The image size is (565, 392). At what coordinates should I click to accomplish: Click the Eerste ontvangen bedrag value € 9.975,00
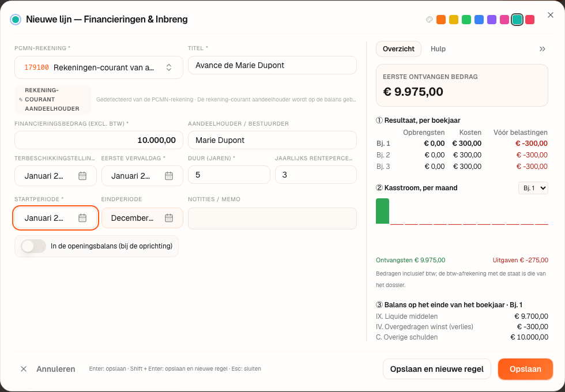(x=413, y=92)
